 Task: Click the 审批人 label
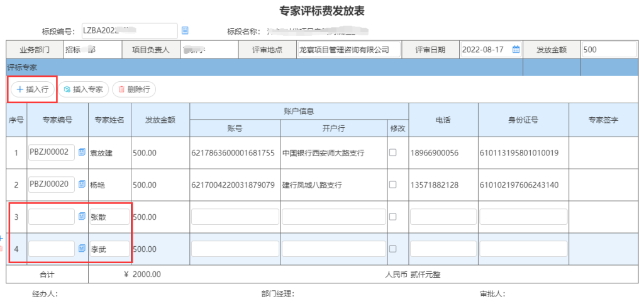click(492, 294)
